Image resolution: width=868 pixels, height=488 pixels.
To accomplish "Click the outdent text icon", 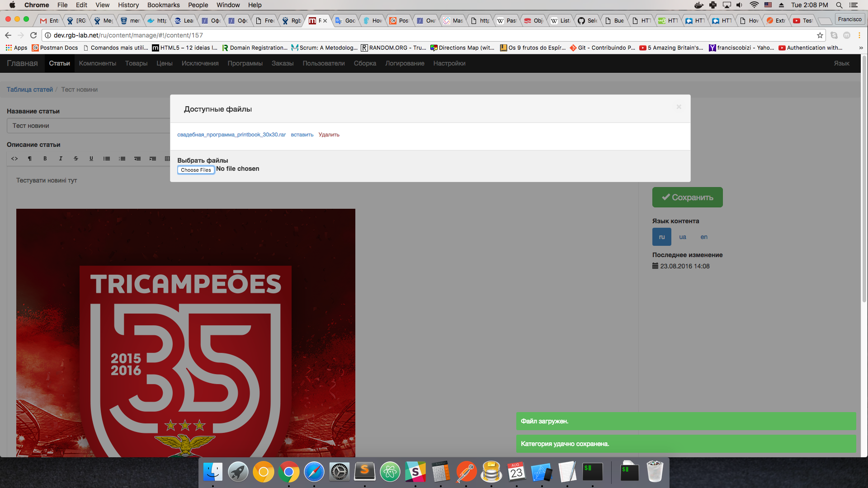I will (x=137, y=159).
